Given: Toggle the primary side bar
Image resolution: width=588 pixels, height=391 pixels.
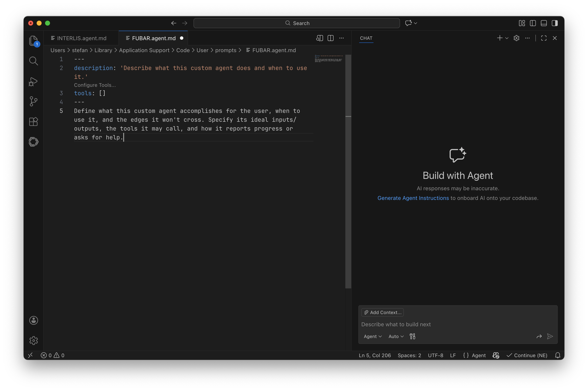Looking at the screenshot, I should pyautogui.click(x=533, y=23).
